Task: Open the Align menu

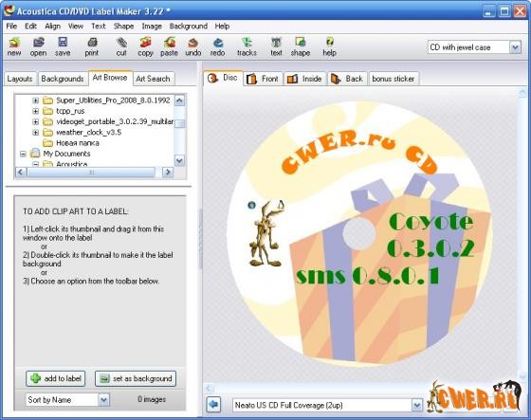Action: click(x=53, y=27)
